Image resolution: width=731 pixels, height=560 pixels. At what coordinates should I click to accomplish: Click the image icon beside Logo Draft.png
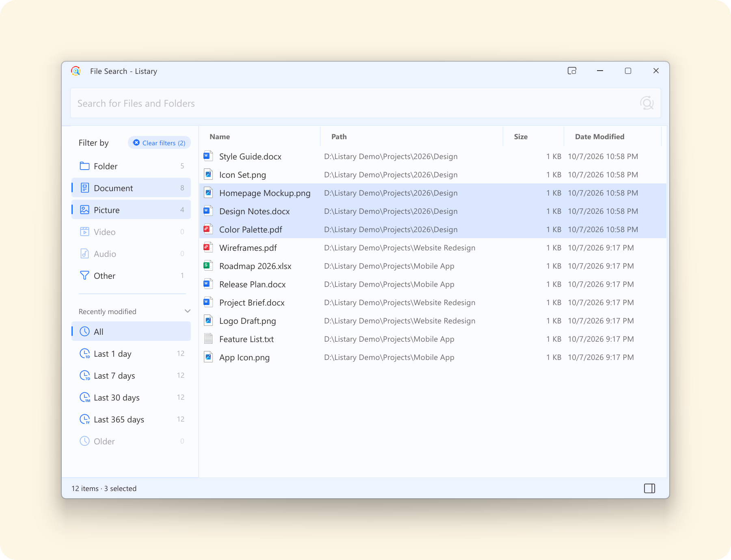(x=208, y=321)
